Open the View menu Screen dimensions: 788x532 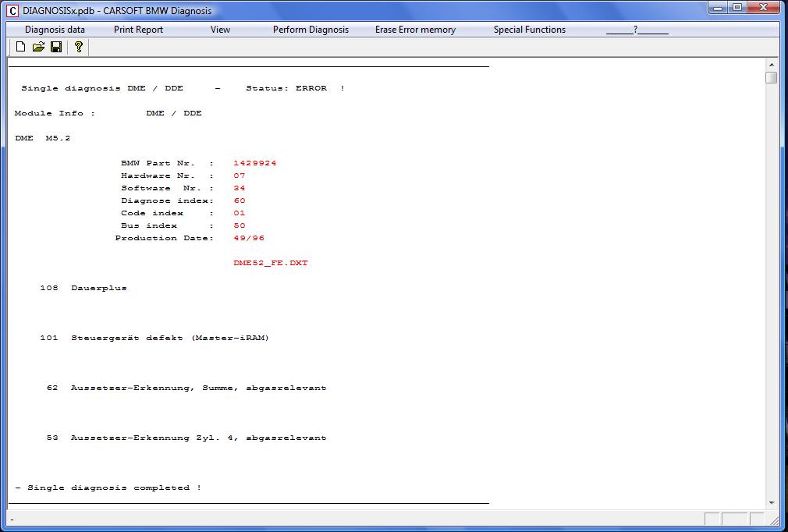(x=220, y=30)
